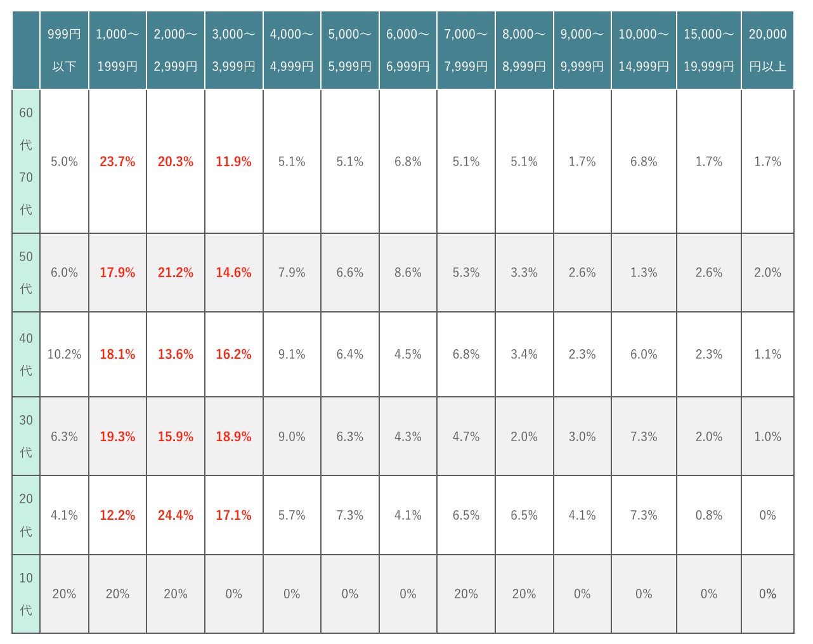Click the 999円以下 column header
Image resolution: width=813 pixels, height=644 pixels.
pyautogui.click(x=64, y=50)
